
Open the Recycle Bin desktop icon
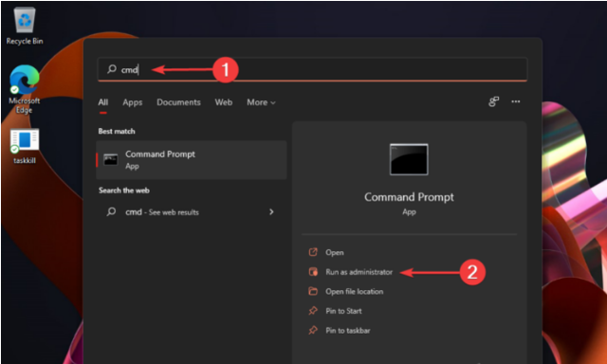25,27
